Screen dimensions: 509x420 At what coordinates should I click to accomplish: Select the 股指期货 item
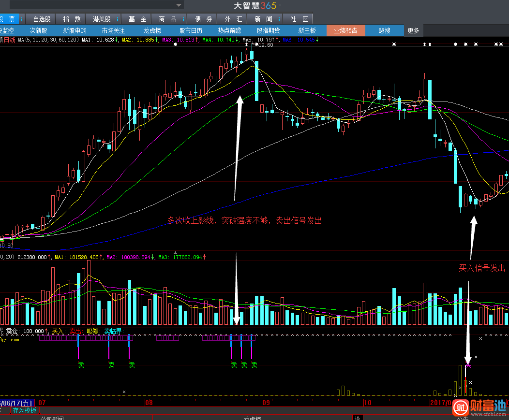pos(268,30)
